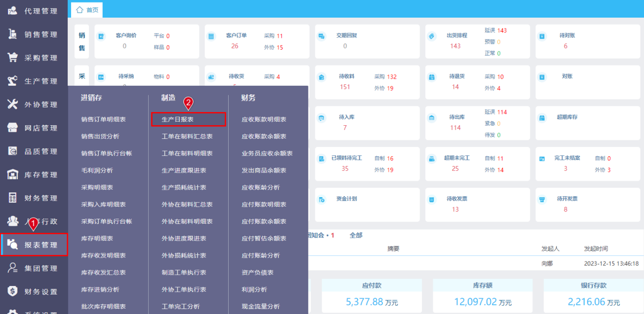The height and width of the screenshot is (314, 644).
Task: Click the 首页 home icon
Action: click(80, 10)
